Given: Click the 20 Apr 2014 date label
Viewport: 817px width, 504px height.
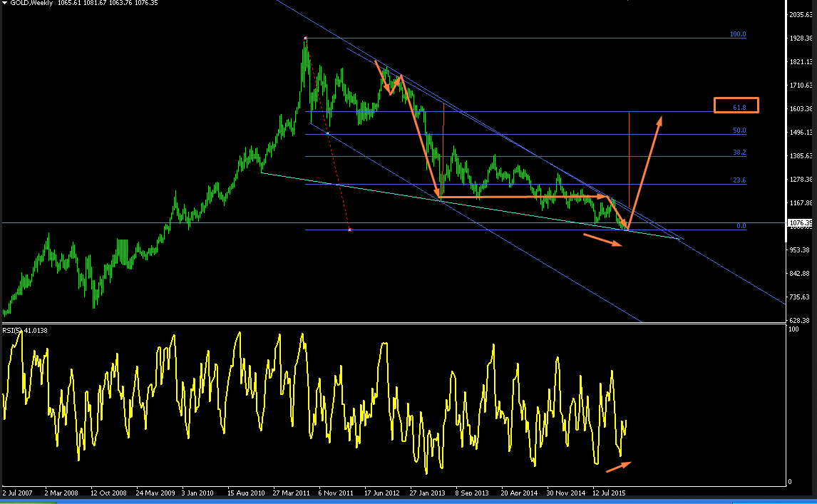Looking at the screenshot, I should click(519, 493).
